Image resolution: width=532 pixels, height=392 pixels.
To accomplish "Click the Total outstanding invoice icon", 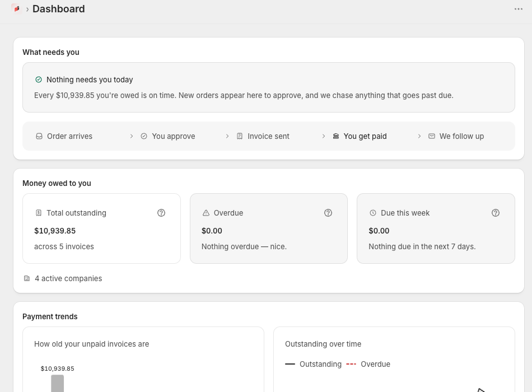I will pos(39,213).
